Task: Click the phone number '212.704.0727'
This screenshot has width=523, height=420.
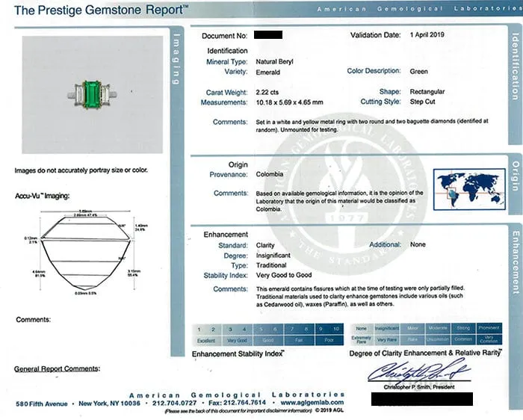Action: [174, 403]
